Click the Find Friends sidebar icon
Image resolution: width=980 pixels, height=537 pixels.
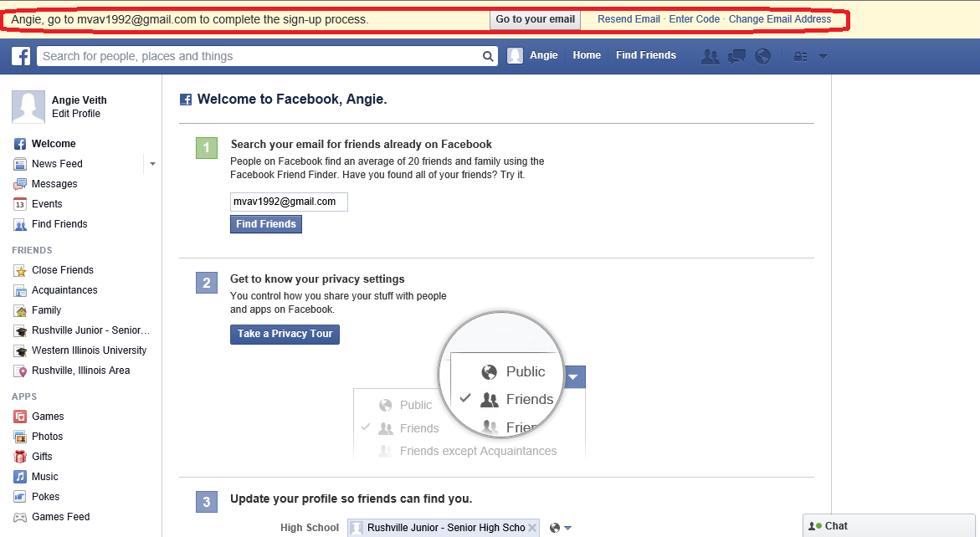tap(20, 225)
